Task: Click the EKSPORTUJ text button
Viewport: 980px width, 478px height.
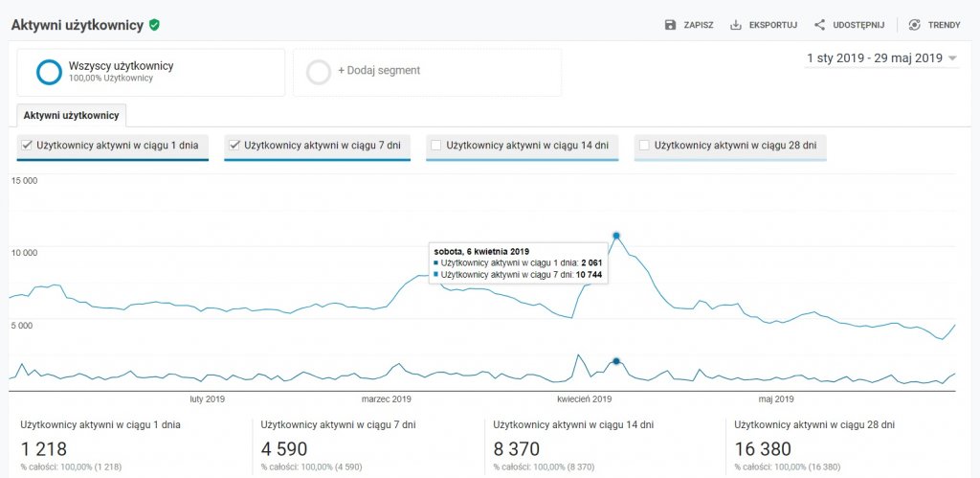Action: coord(773,25)
